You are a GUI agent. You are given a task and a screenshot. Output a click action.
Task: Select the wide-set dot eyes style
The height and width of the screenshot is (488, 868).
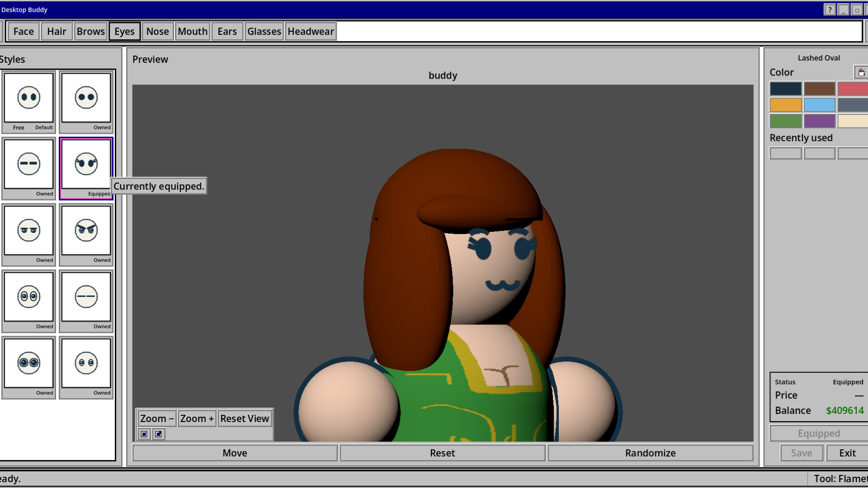pos(86,102)
